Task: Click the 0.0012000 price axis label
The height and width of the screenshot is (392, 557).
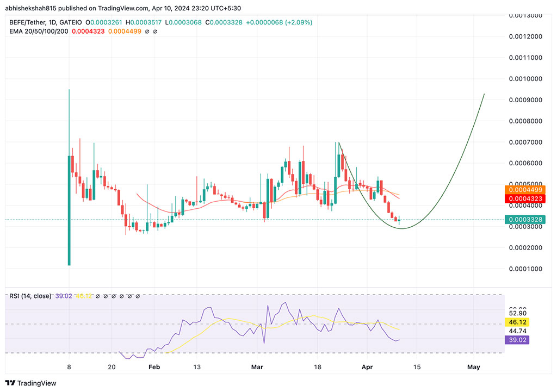Action: (526, 36)
